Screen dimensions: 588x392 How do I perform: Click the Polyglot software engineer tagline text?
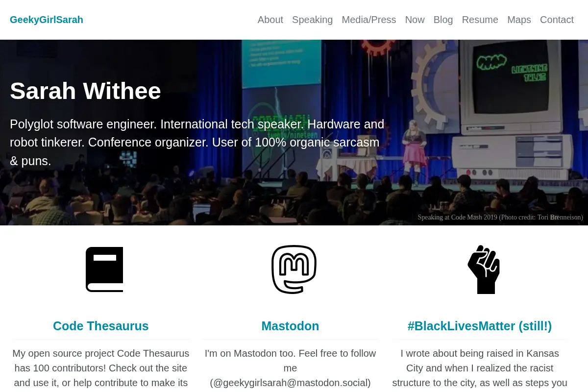pyautogui.click(x=197, y=142)
